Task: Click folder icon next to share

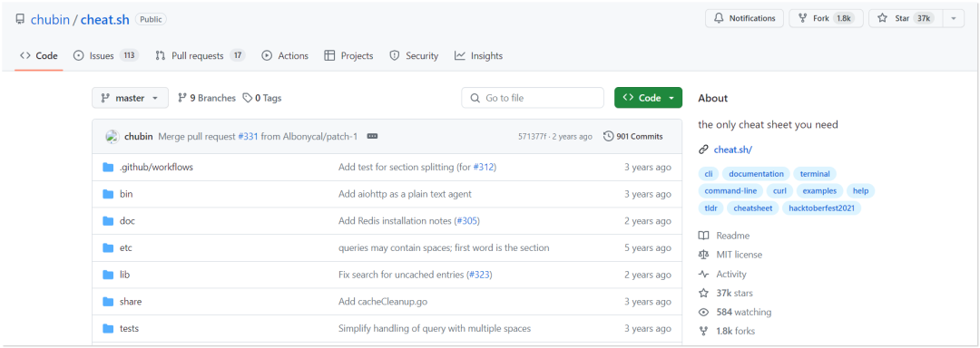Action: tap(108, 301)
